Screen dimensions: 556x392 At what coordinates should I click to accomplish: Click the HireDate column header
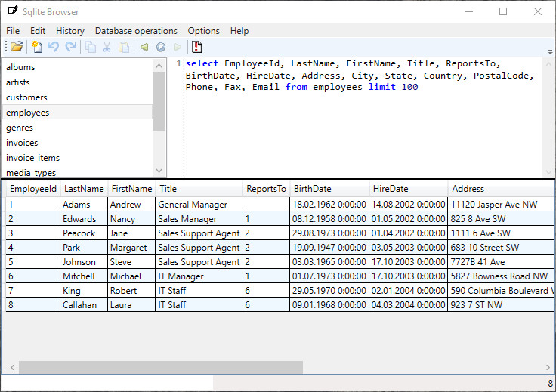[409, 189]
